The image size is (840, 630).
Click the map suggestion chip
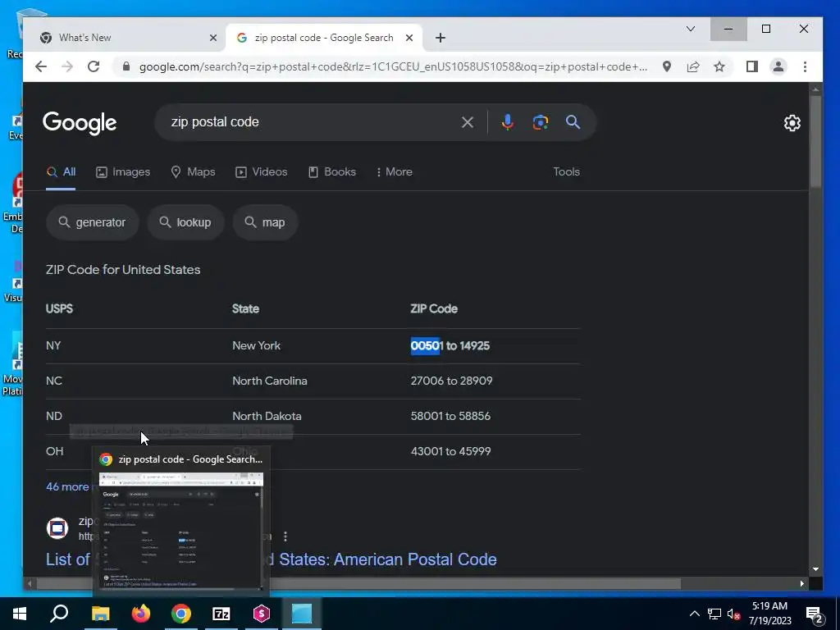click(x=265, y=222)
